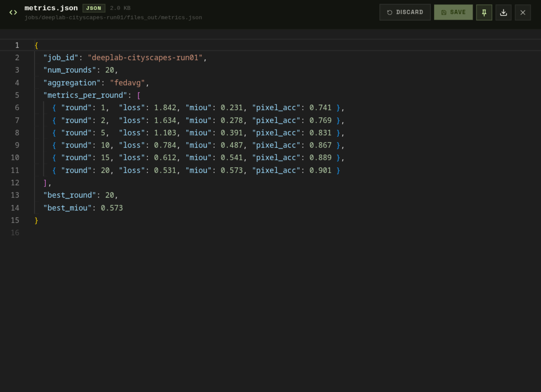
Task: Click line number 12 in the gutter
Action: coord(15,183)
